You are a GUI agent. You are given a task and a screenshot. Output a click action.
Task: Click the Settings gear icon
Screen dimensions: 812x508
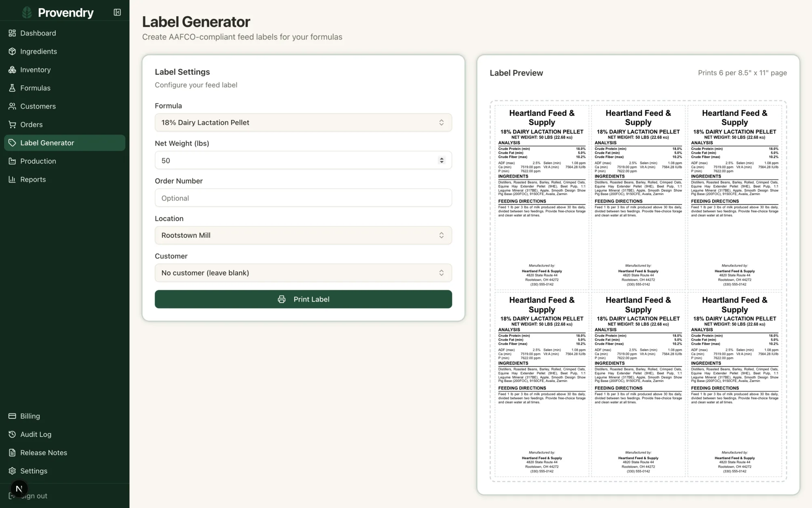coord(12,471)
